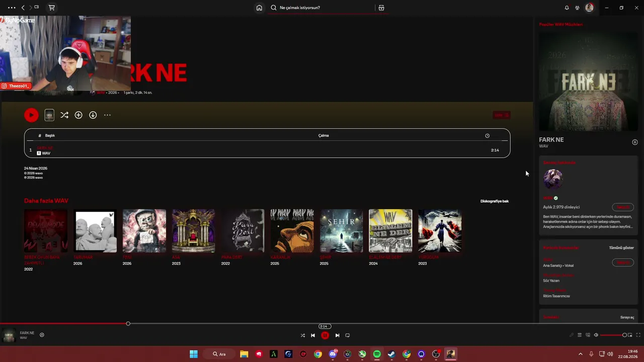The height and width of the screenshot is (362, 644).
Task: Play the FARK NE album
Action: click(x=31, y=115)
